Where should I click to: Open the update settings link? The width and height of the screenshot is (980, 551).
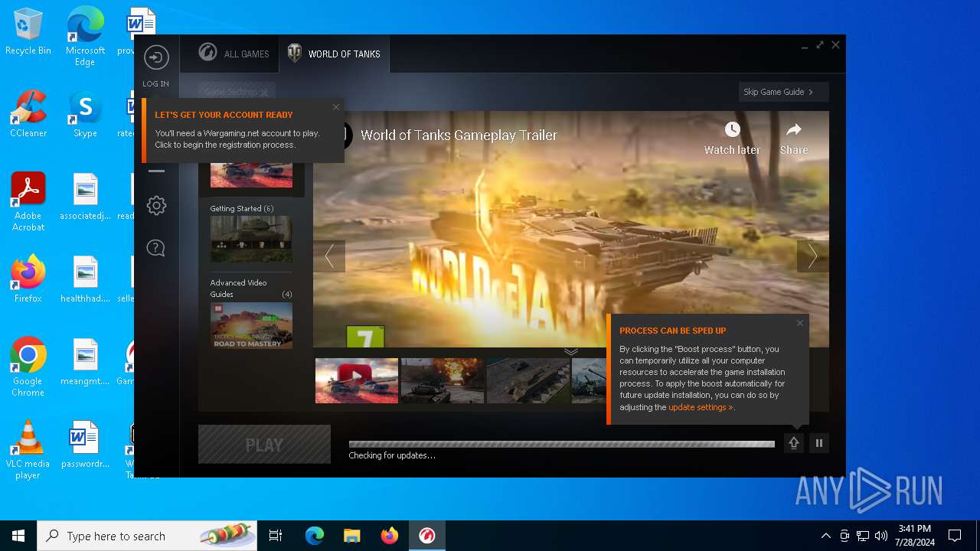pyautogui.click(x=700, y=407)
